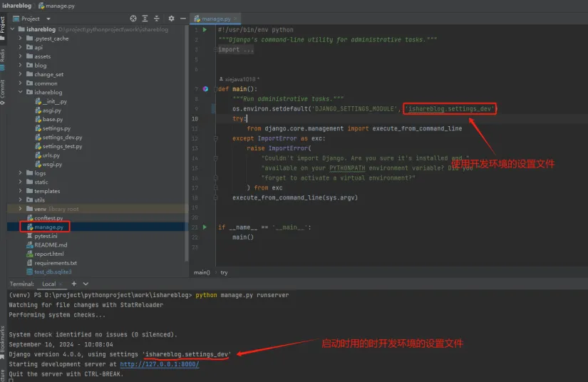Viewport: 588px width, 382px height.
Task: Expand the blog folder in project tree
Action: (20, 66)
